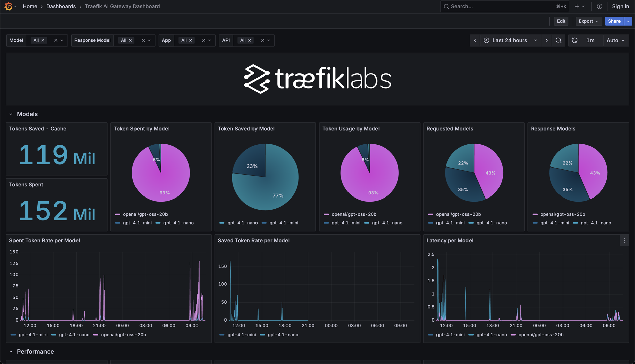
Task: Remove All tag from API filter
Action: (x=250, y=40)
